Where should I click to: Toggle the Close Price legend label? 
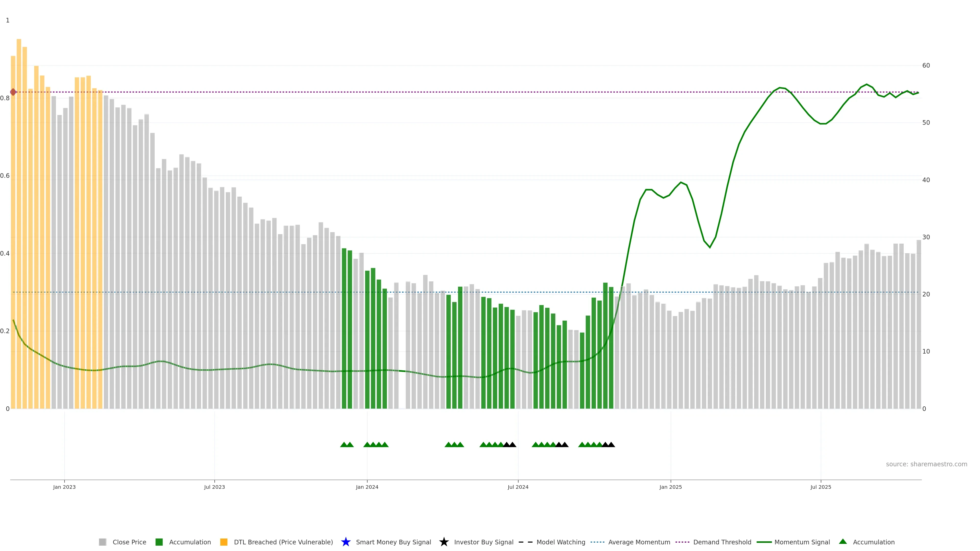coord(129,542)
